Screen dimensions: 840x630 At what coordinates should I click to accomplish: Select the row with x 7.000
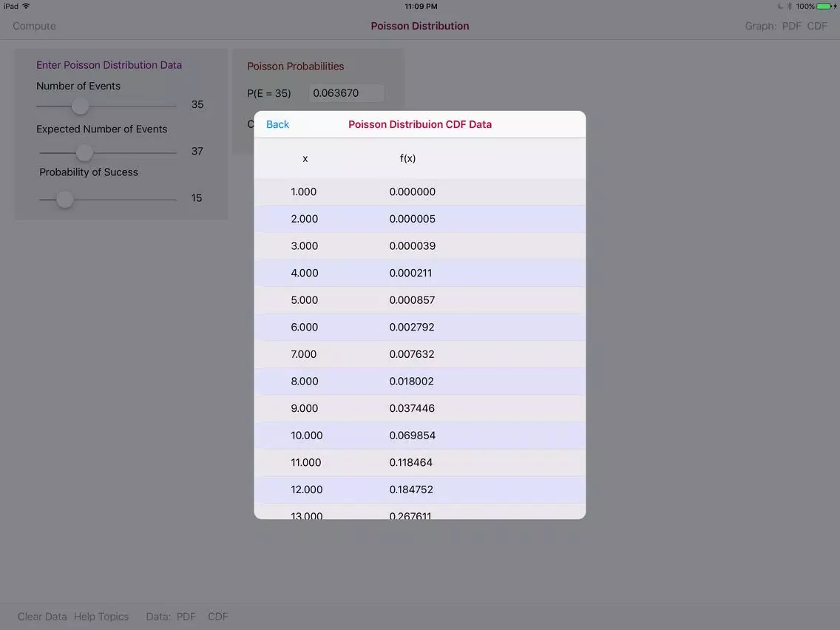tap(420, 354)
